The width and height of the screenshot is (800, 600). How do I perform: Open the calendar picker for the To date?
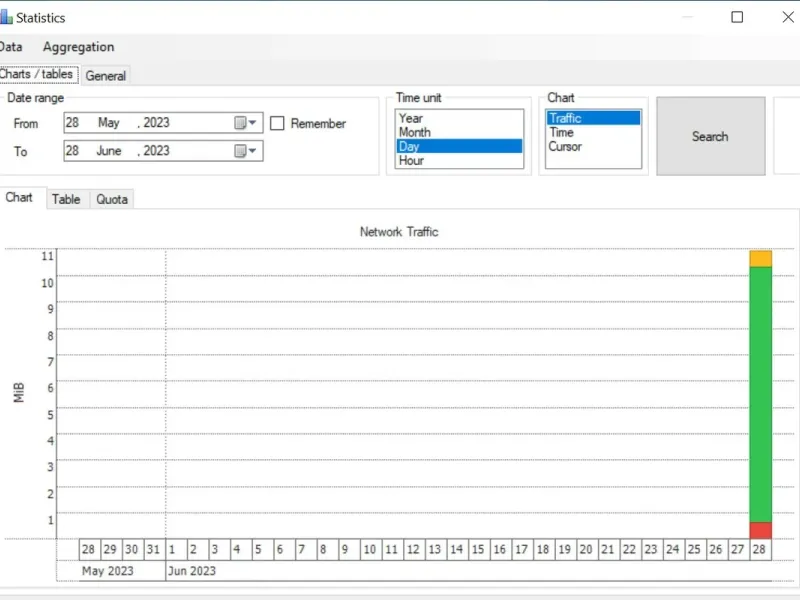(x=245, y=151)
